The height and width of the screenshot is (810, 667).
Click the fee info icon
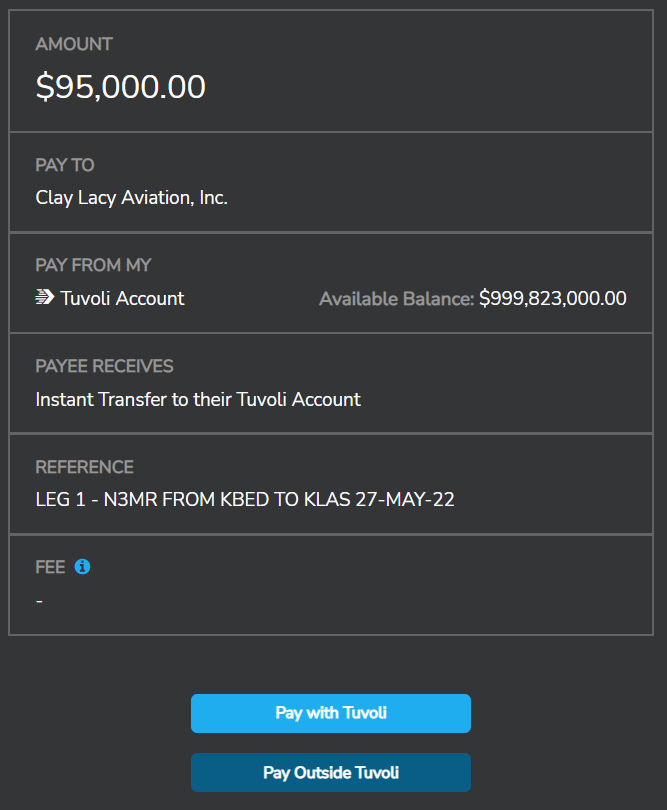[x=83, y=567]
